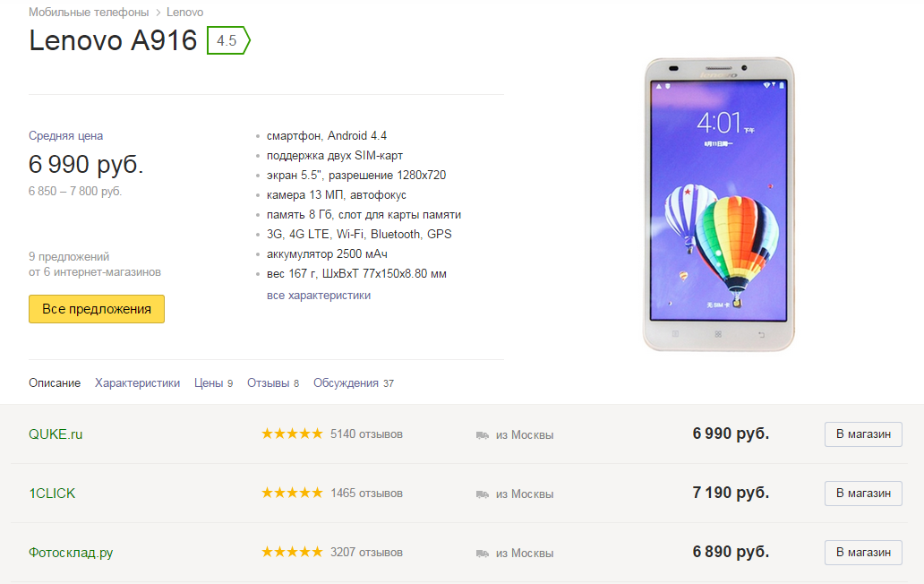Switch to the Характеристики tab

coord(138,383)
